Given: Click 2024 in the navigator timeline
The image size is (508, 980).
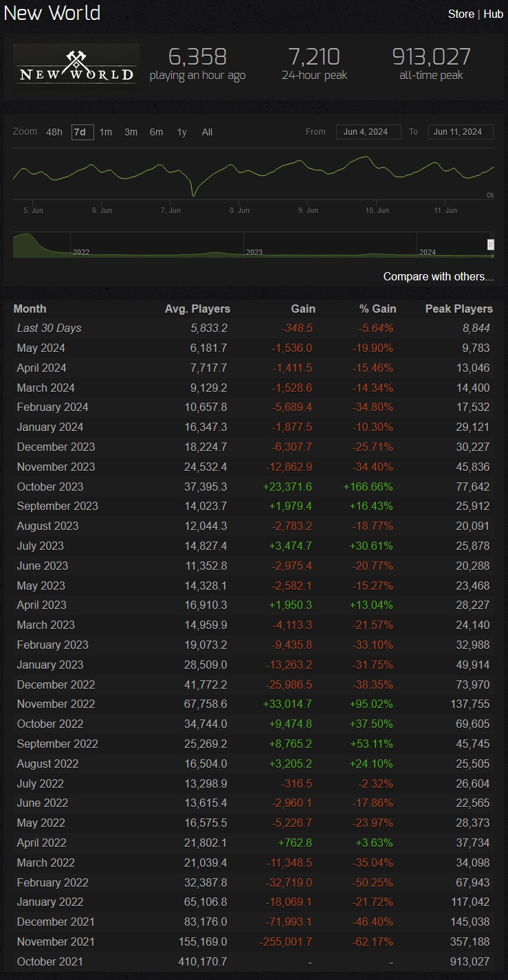Looking at the screenshot, I should coord(428,252).
